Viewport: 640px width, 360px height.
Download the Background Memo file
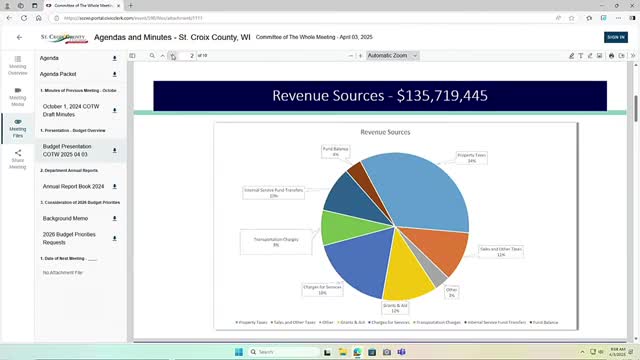point(115,218)
